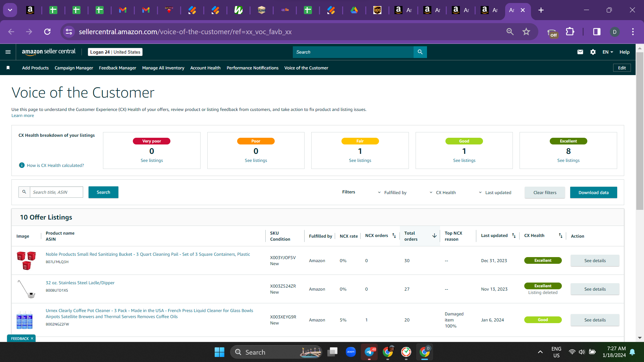Open the browser extensions puzzle icon
Viewport: 644px width, 362px height.
pos(570,32)
